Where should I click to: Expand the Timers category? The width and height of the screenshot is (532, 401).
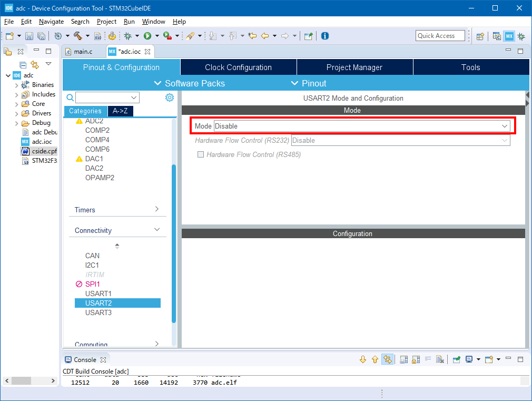click(157, 209)
